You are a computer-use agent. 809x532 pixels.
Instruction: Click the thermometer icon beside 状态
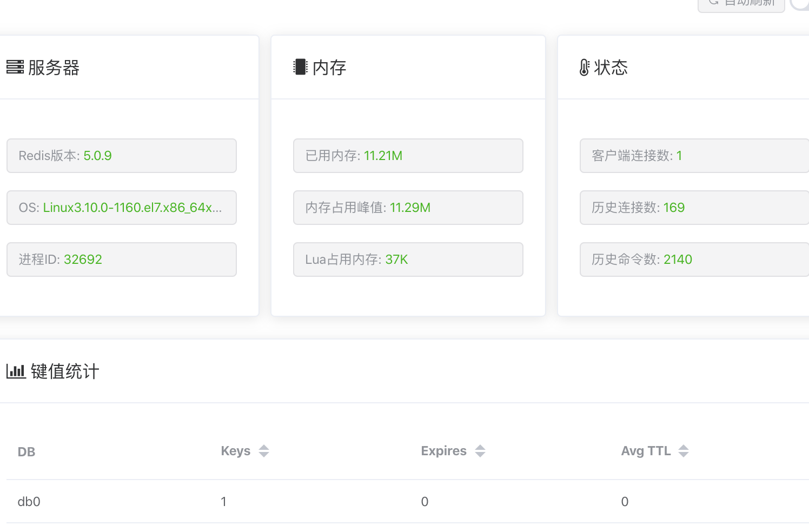click(x=585, y=67)
